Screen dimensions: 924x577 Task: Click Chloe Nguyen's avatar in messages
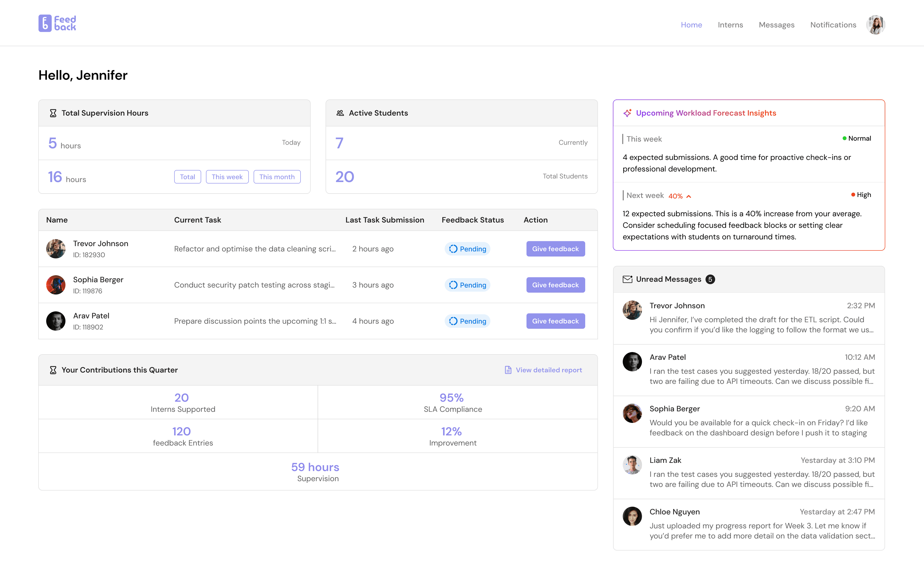(x=632, y=516)
